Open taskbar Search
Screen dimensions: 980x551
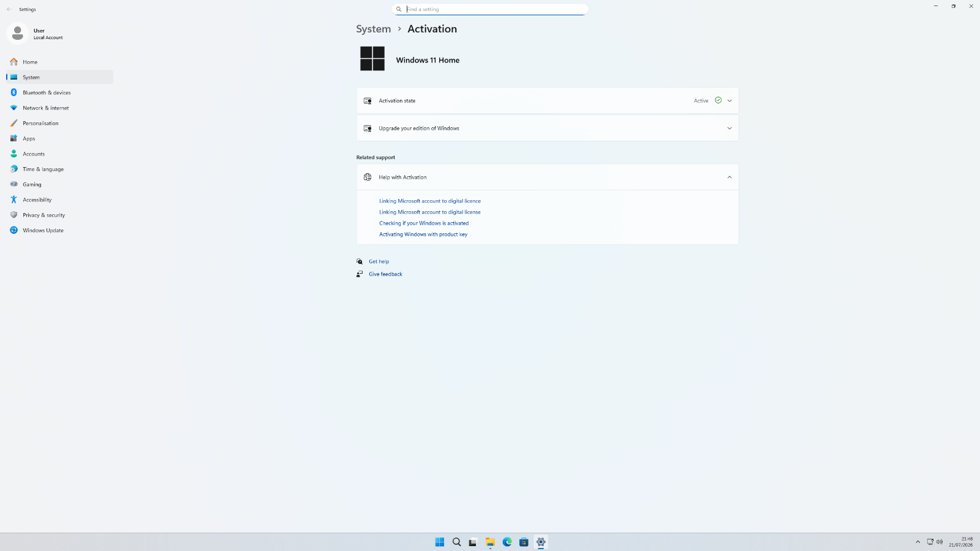click(456, 542)
